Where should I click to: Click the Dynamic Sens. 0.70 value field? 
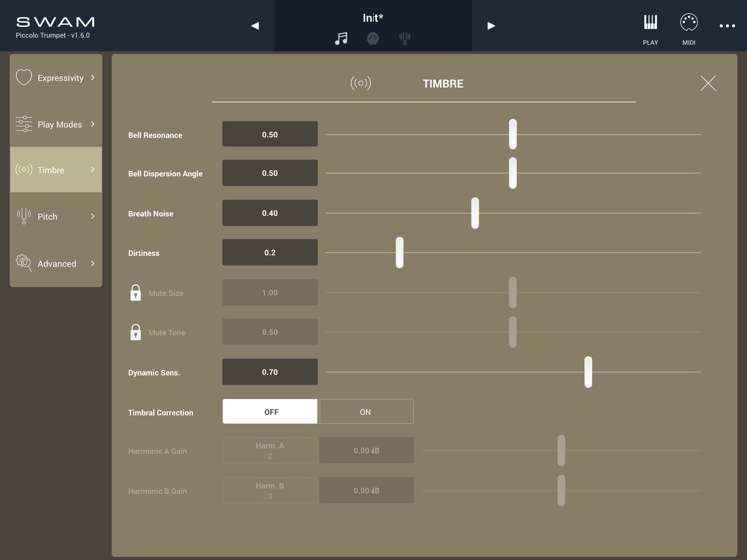click(x=270, y=372)
